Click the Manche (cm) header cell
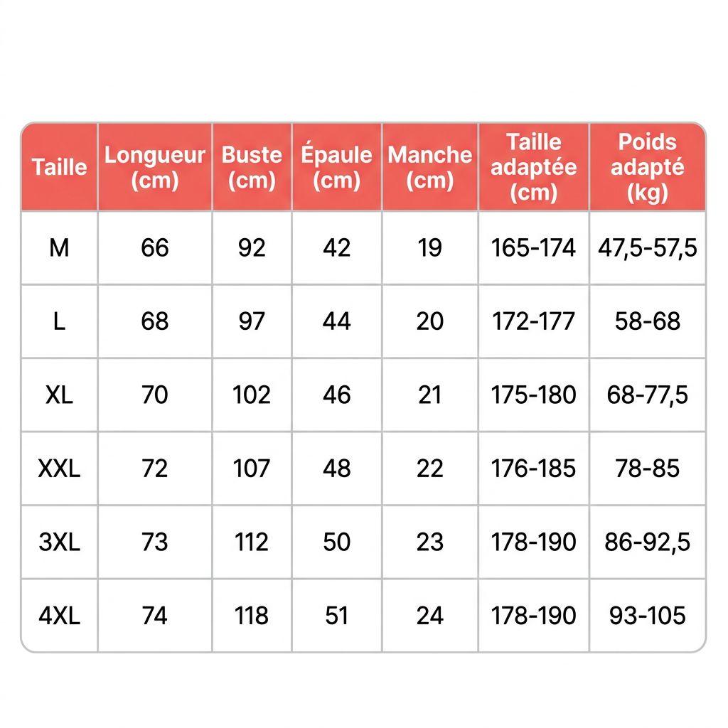The height and width of the screenshot is (728, 728). tap(430, 167)
